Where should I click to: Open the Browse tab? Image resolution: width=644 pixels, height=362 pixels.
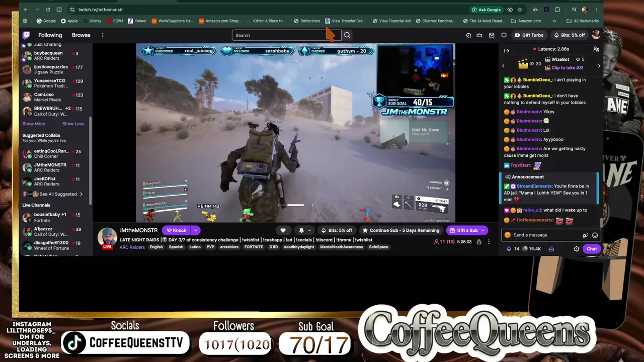pos(81,35)
